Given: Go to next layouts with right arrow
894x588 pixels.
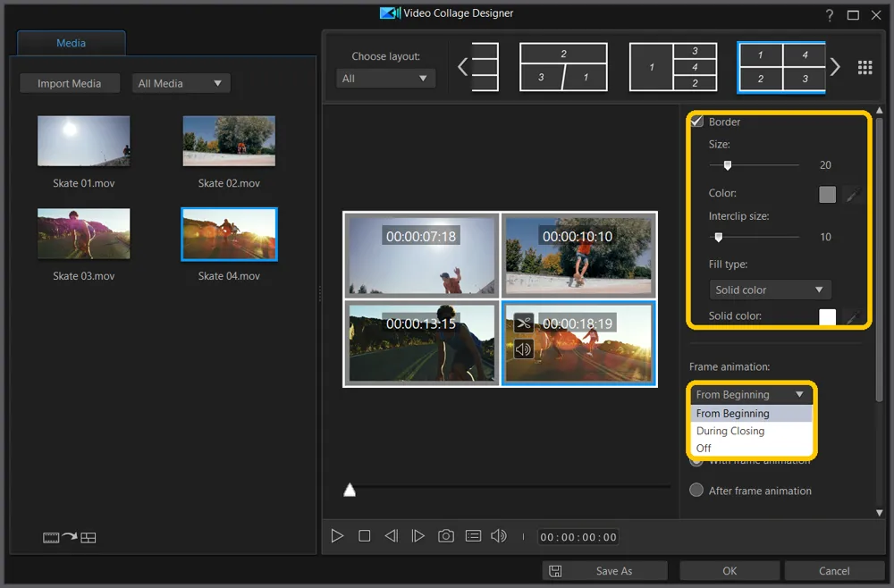Looking at the screenshot, I should [x=835, y=67].
